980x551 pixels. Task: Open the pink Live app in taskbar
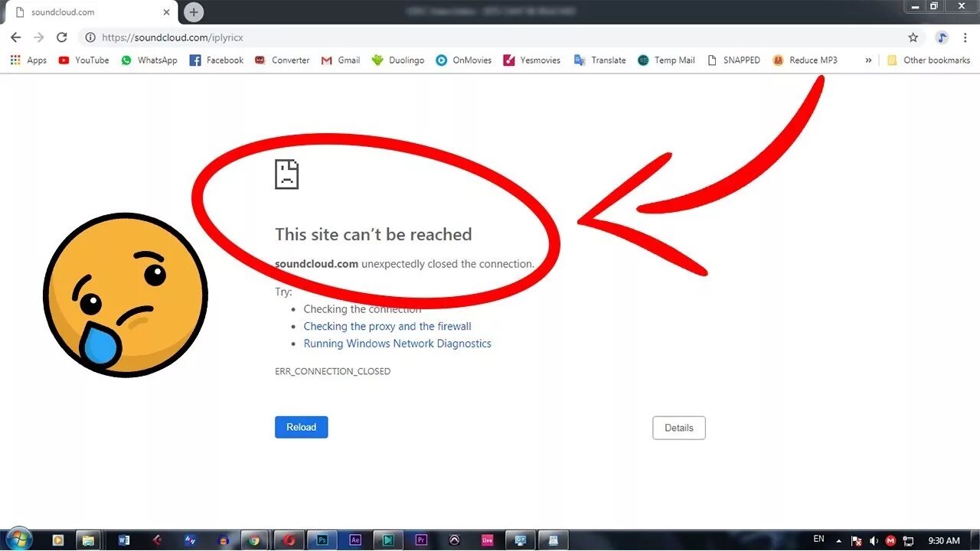click(487, 540)
